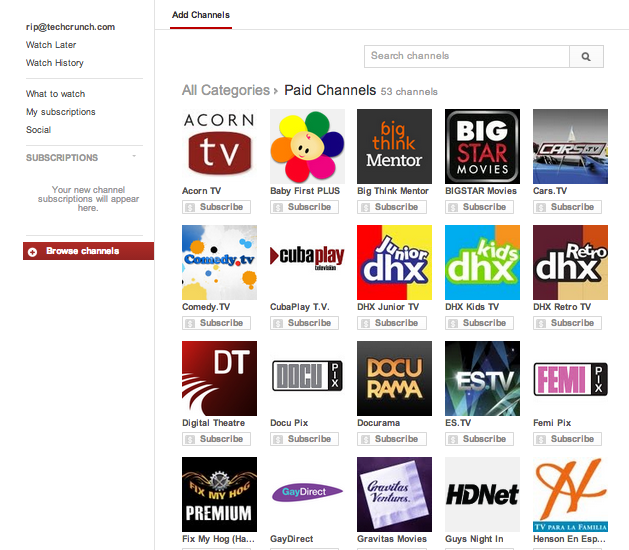
Task: Open the Henson En Esp... title link
Action: coord(569,539)
